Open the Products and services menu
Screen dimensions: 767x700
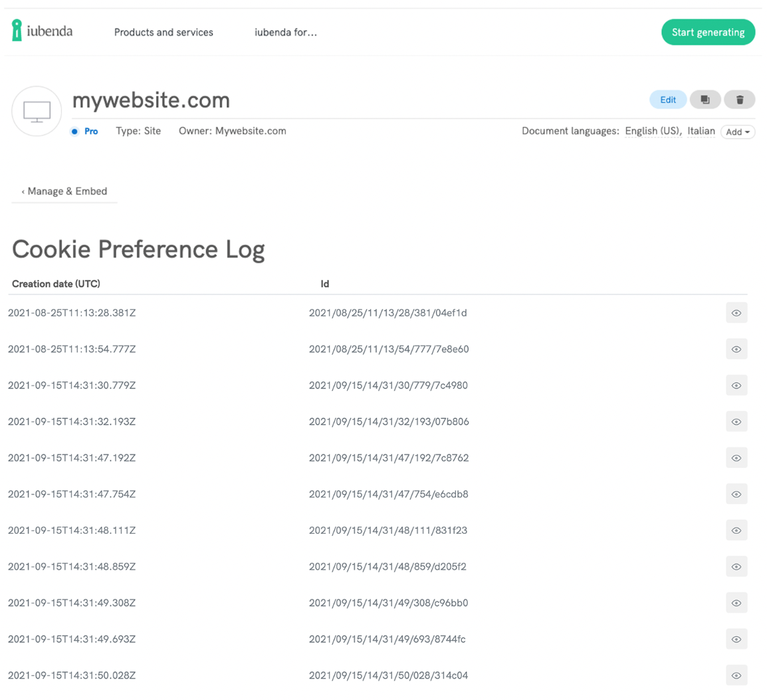tap(164, 32)
